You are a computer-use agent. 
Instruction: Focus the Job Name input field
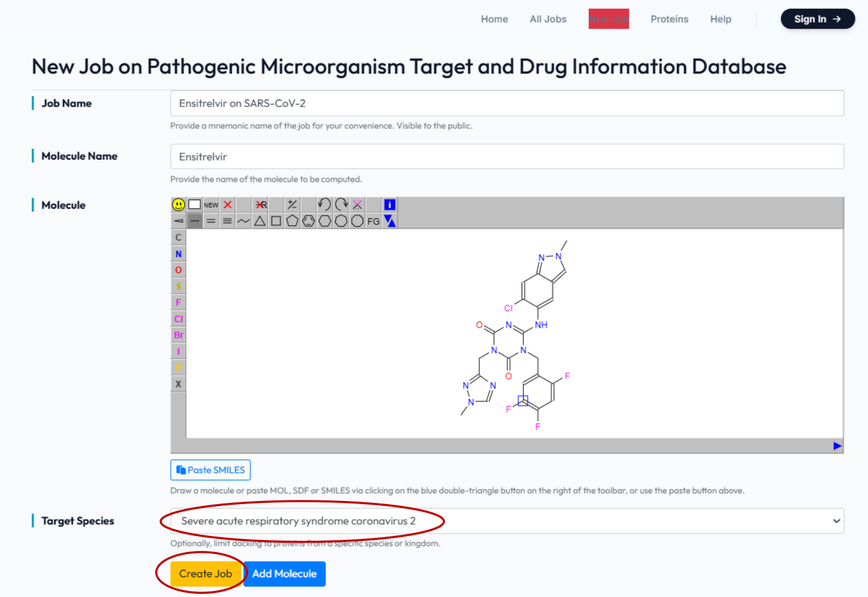(x=507, y=103)
